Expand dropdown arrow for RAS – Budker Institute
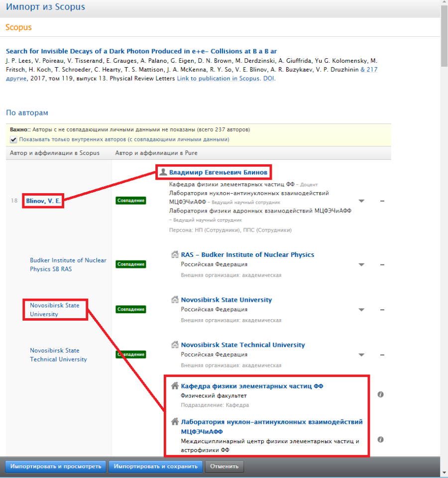The image size is (448, 478). 362,264
